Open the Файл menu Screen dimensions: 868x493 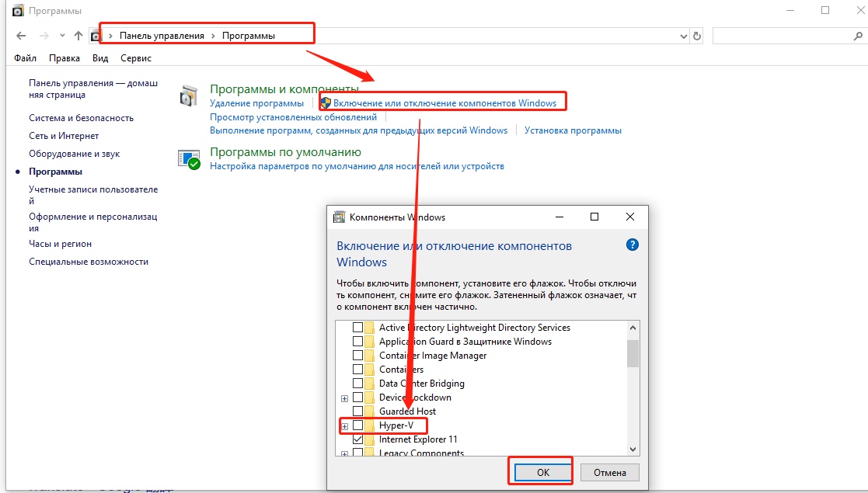pyautogui.click(x=25, y=58)
